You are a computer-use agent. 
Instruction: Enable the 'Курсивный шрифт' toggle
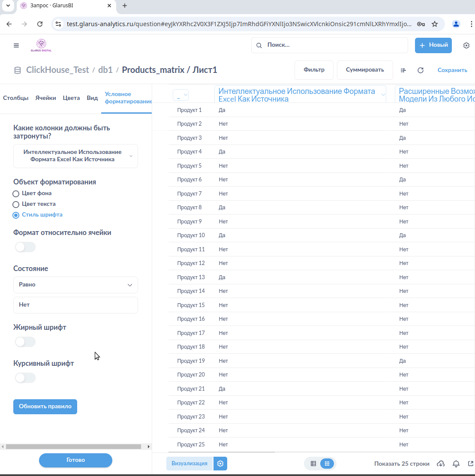25,378
